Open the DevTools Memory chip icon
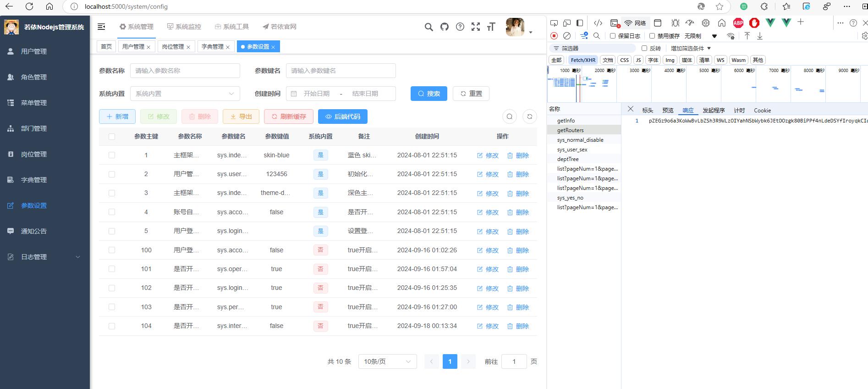The height and width of the screenshot is (389, 868). click(706, 23)
